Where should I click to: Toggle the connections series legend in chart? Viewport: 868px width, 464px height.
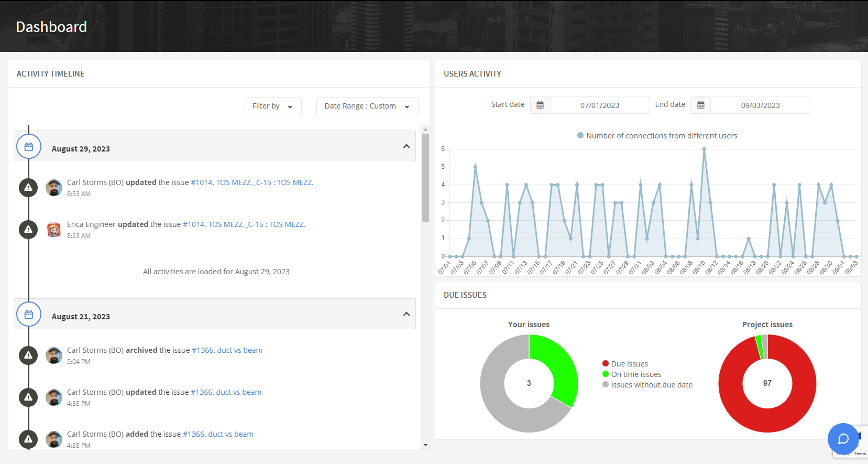pos(657,136)
